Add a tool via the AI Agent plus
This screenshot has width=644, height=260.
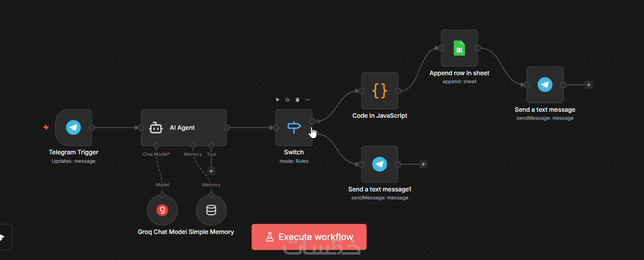(x=211, y=171)
